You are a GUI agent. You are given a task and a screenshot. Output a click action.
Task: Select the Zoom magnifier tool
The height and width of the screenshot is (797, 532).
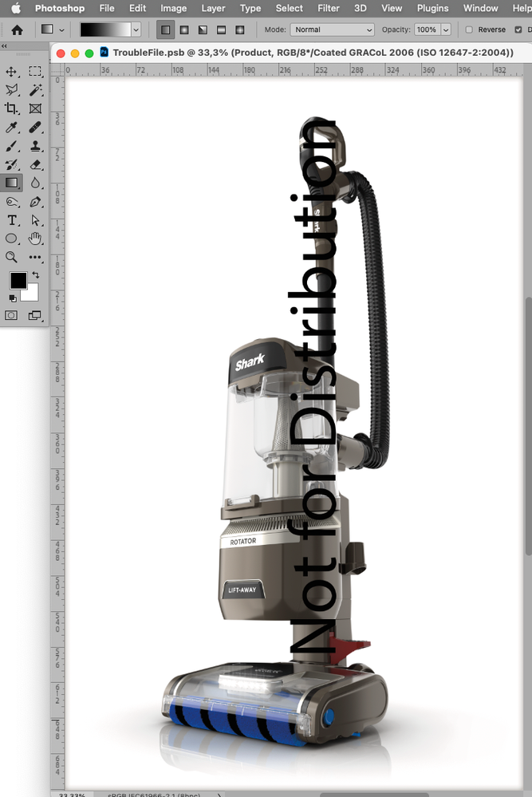coord(11,257)
